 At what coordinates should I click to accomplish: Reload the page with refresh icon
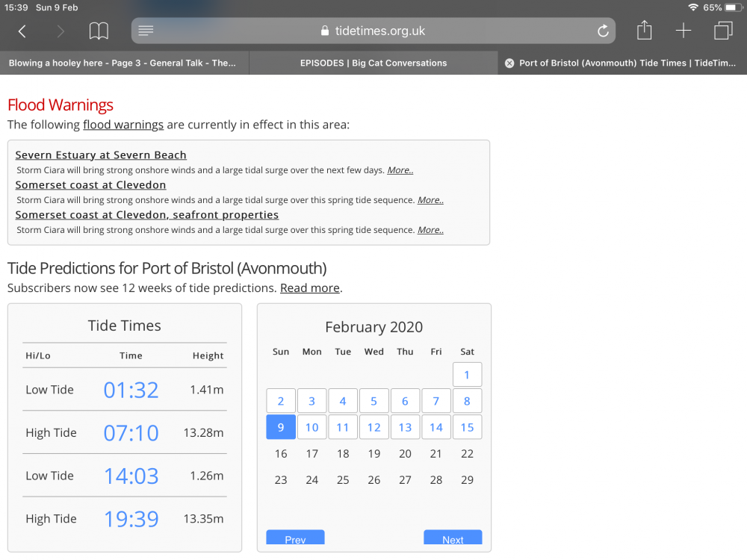603,31
